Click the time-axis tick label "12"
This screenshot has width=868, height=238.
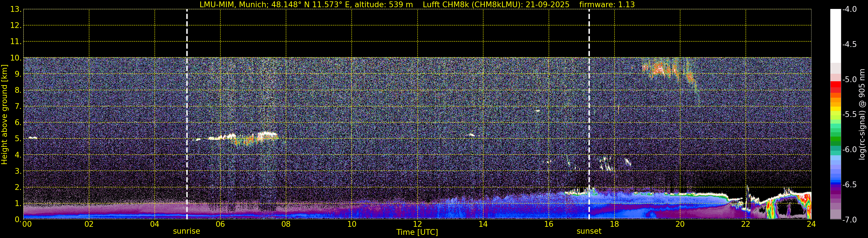[417, 224]
